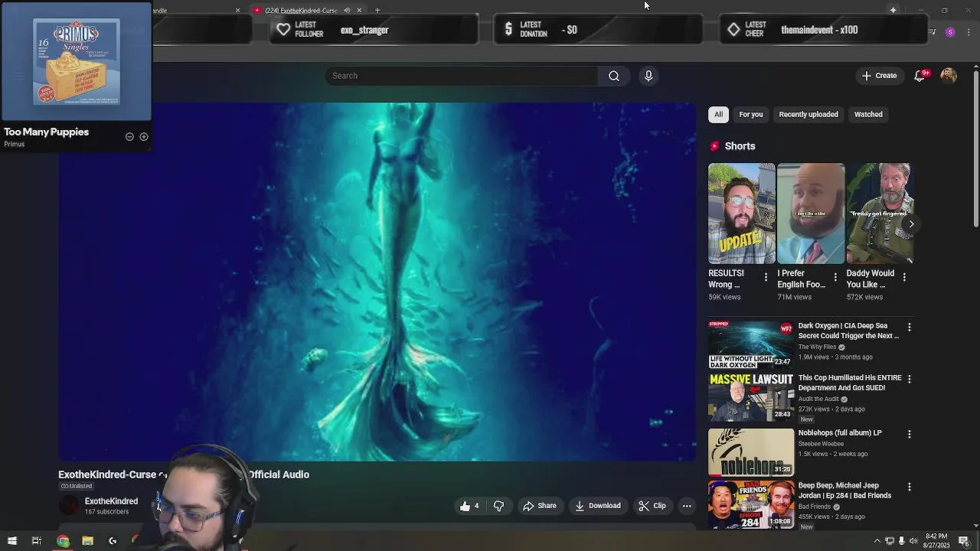Open Logitech G Hub taskbar icon
The width and height of the screenshot is (980, 551).
point(113,541)
